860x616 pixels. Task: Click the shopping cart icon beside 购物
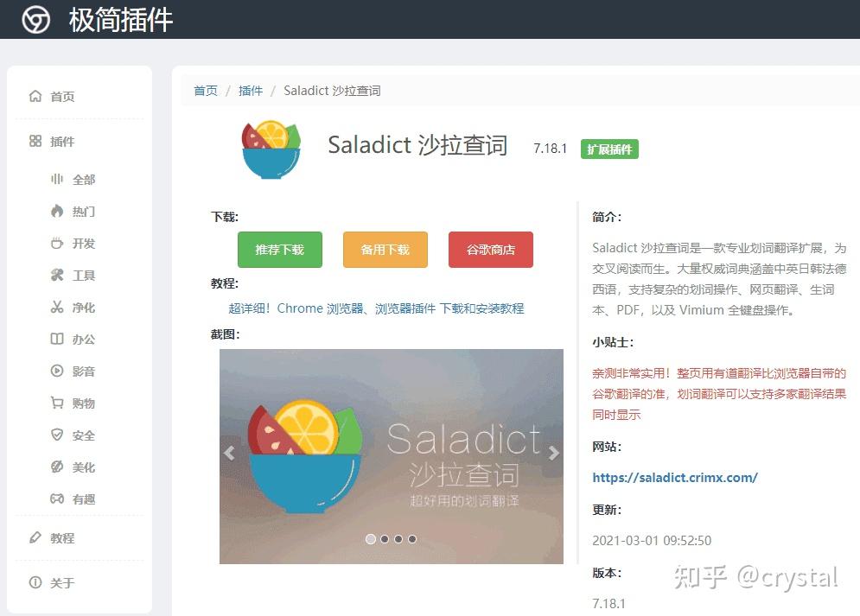click(x=57, y=403)
